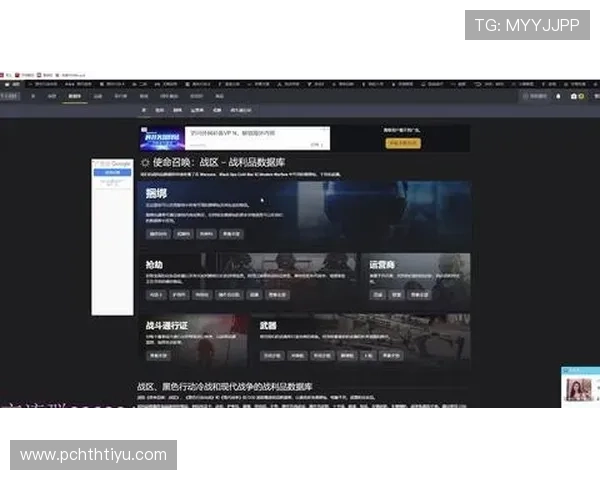Screen dimensions: 600x480
Task: Open the 捆绑 (Bundles) heading
Action: pos(156,193)
